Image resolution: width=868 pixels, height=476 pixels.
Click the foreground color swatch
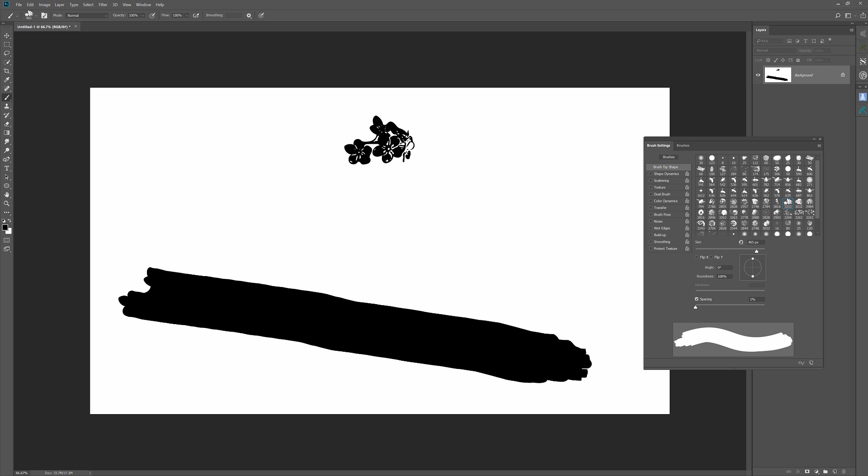pyautogui.click(x=5, y=228)
